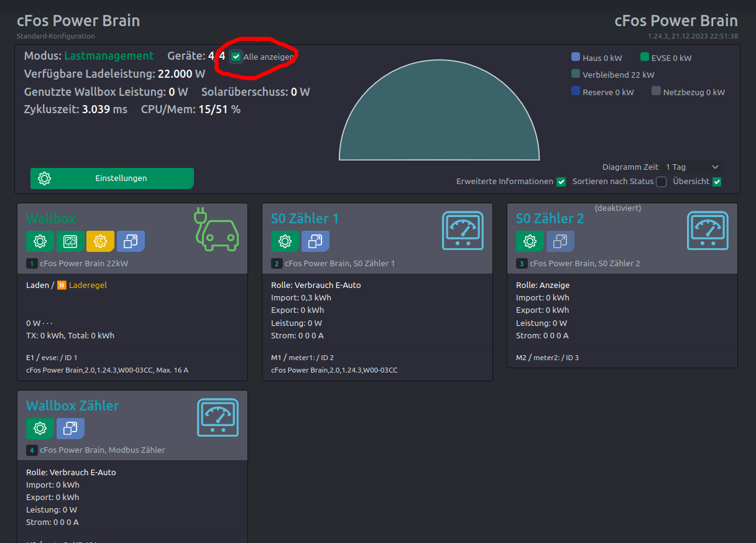This screenshot has height=543, width=756.
Task: Click the Reserve legend color swatch
Action: click(x=576, y=91)
